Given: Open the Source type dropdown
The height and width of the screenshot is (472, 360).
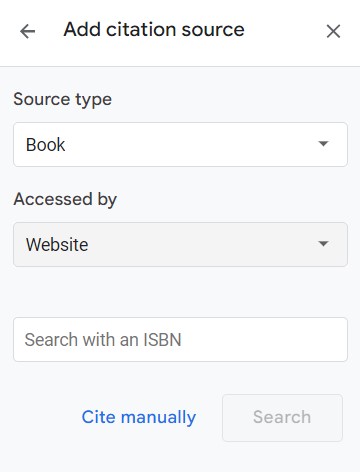Looking at the screenshot, I should pos(180,144).
